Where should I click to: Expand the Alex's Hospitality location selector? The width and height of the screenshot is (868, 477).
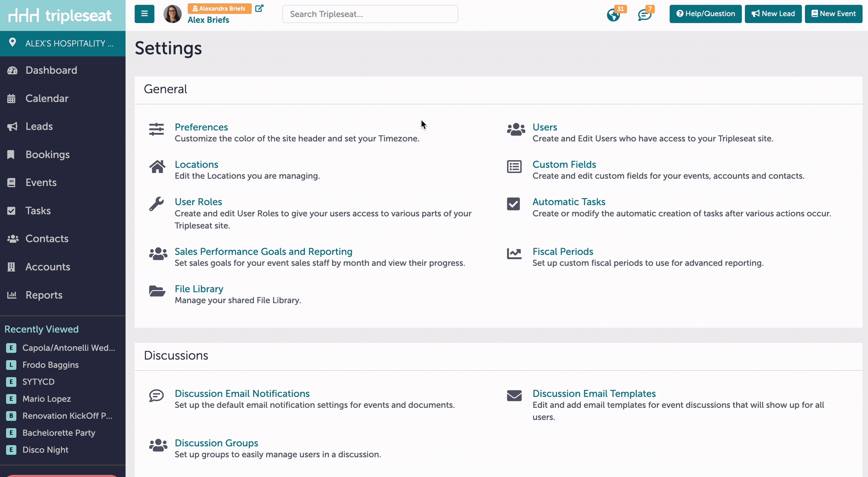pyautogui.click(x=63, y=43)
